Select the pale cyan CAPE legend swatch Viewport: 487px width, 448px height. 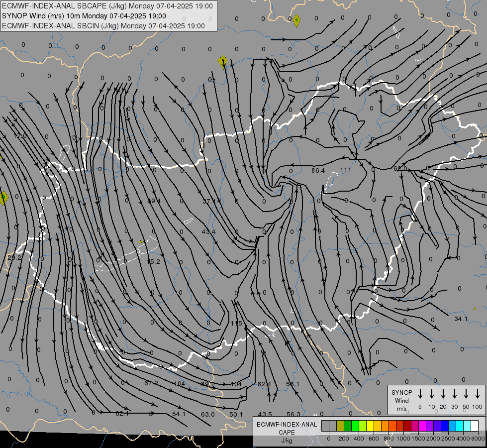(x=467, y=426)
